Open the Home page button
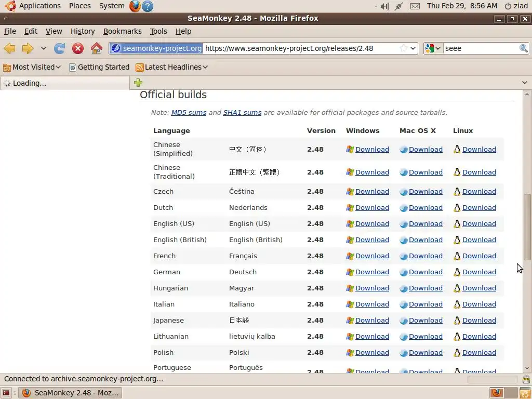 96,48
